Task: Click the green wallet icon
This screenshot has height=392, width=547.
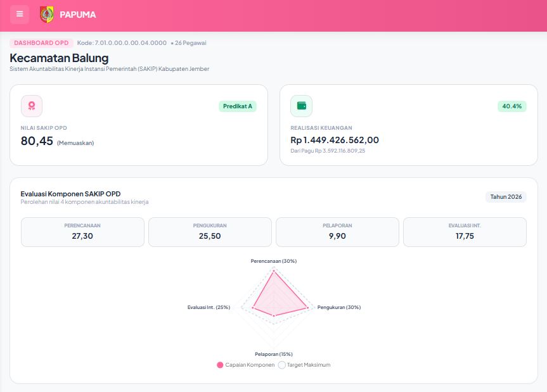Action: point(302,106)
